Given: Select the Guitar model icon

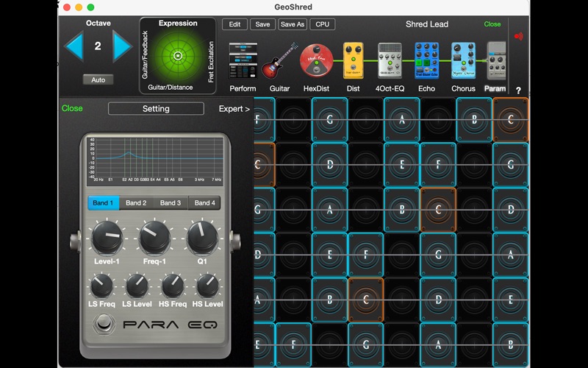Looking at the screenshot, I should click(280, 60).
